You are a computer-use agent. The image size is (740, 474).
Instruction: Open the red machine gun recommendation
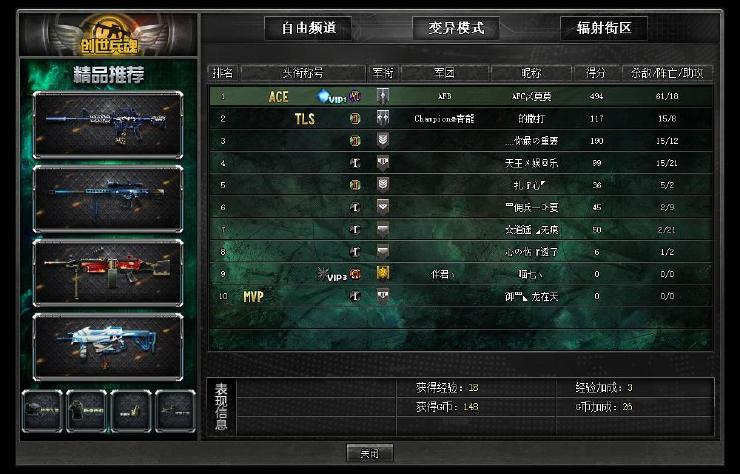tap(108, 273)
